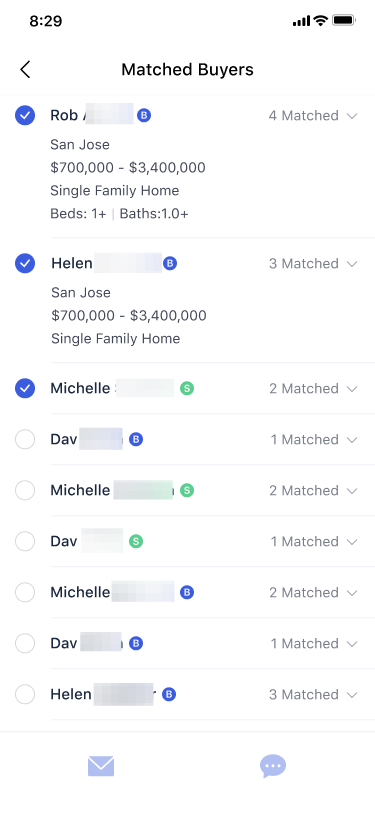Expand the checked Michelle's 2 Matched chevron
Screen dimensions: 375x813
(352, 388)
